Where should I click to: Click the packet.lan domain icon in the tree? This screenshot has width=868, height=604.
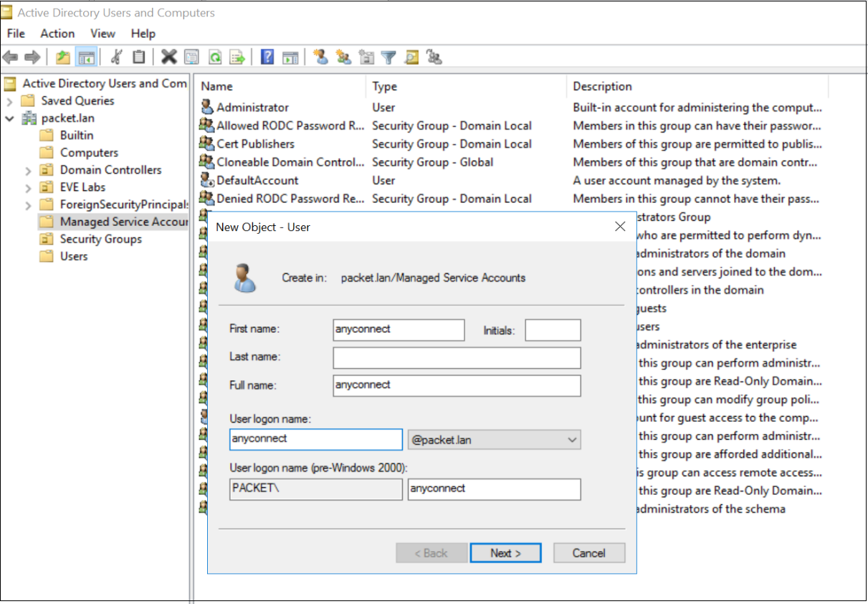coord(29,118)
